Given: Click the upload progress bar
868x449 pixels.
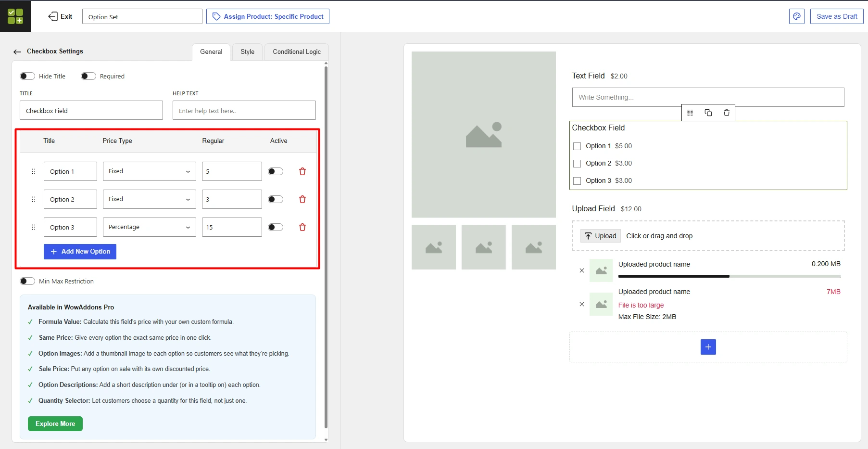Looking at the screenshot, I should (x=730, y=276).
